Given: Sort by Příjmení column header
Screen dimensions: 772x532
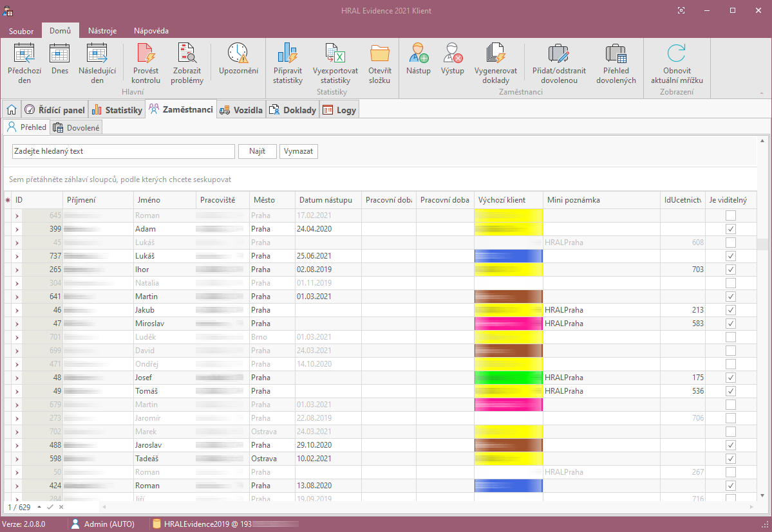Looking at the screenshot, I should (x=98, y=200).
